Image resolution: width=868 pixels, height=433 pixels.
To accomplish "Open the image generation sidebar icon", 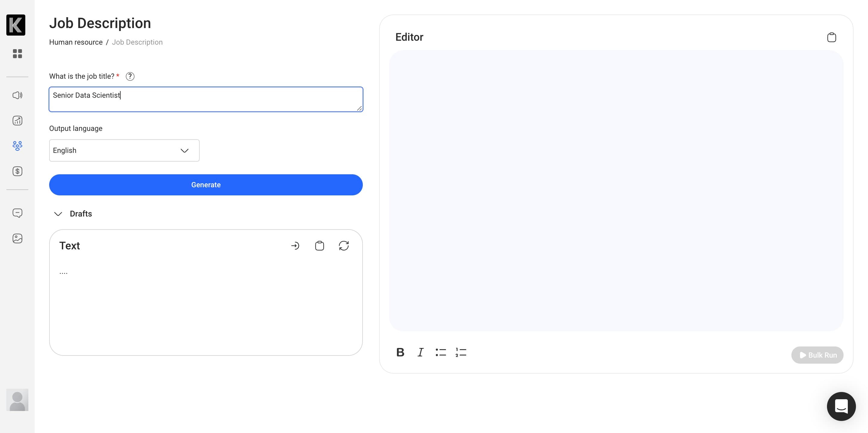I will (17, 239).
